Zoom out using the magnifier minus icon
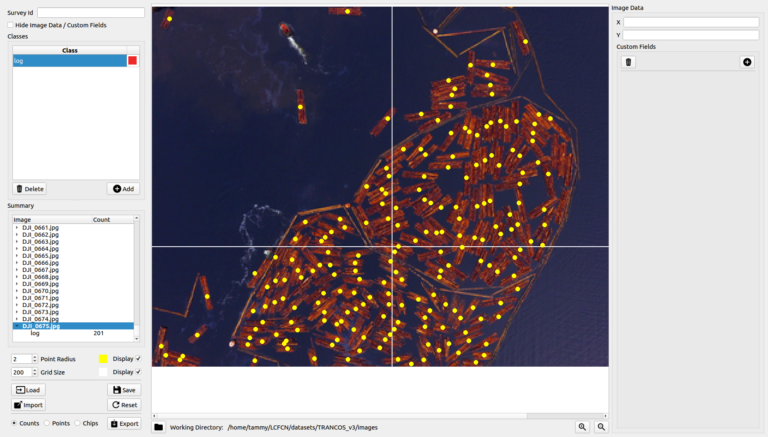This screenshot has height=437, width=768. pyautogui.click(x=601, y=427)
